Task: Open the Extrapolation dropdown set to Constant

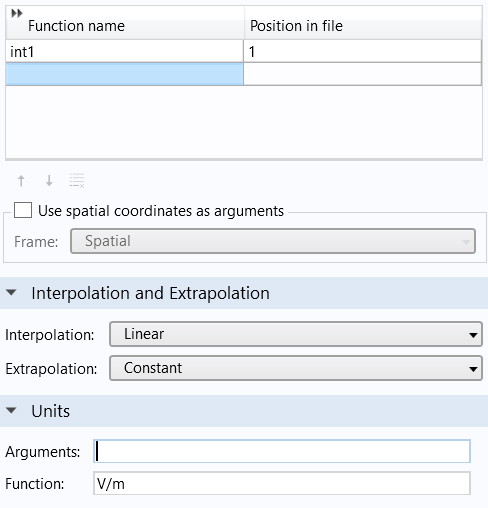Action: (x=296, y=368)
